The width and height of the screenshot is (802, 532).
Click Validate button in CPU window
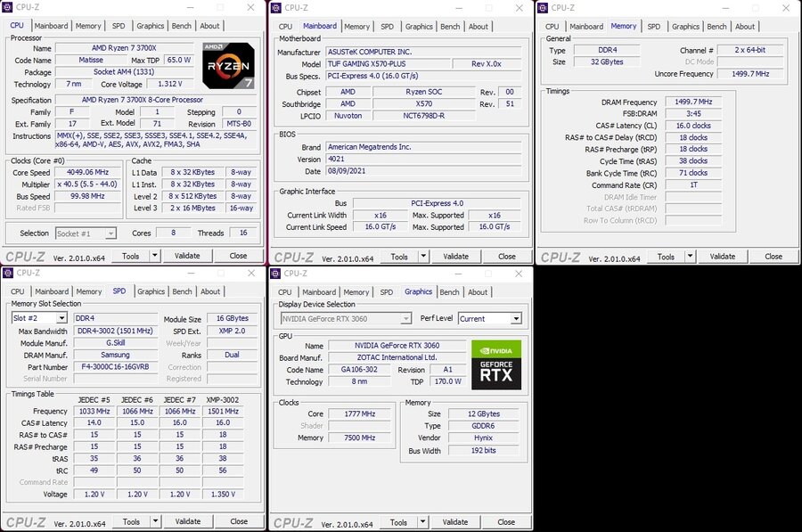click(x=187, y=255)
